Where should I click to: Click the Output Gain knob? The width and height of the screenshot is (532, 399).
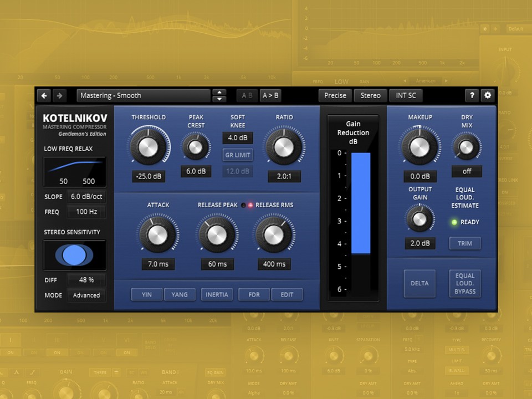[x=420, y=219]
